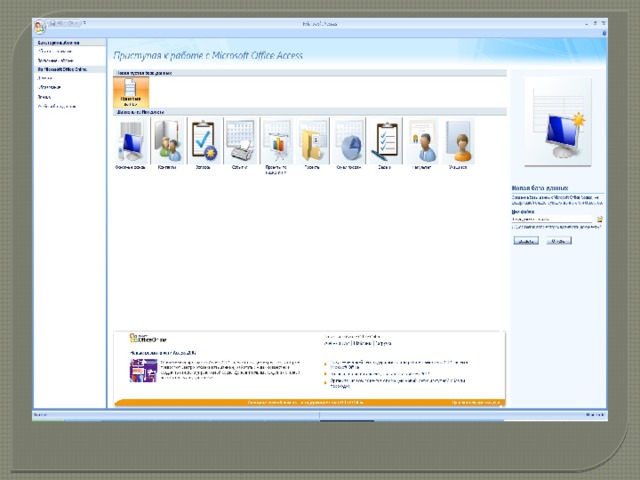Click the help icon below window controls
This screenshot has height=480, width=640.
click(x=604, y=33)
